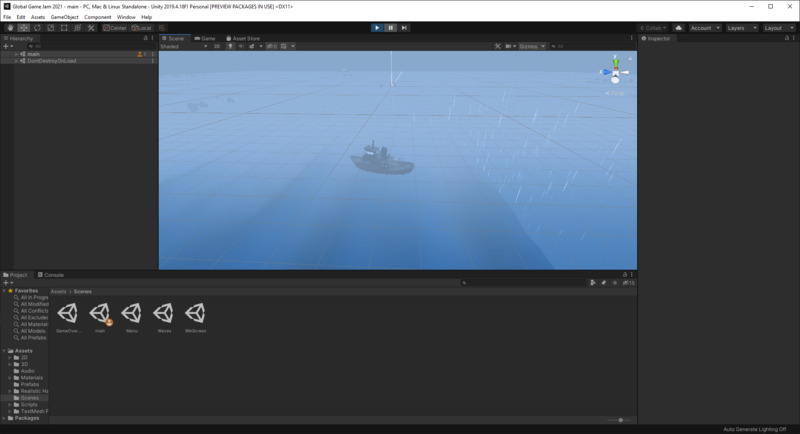Select the Waves scene asset
The height and width of the screenshot is (434, 800).
click(x=163, y=317)
